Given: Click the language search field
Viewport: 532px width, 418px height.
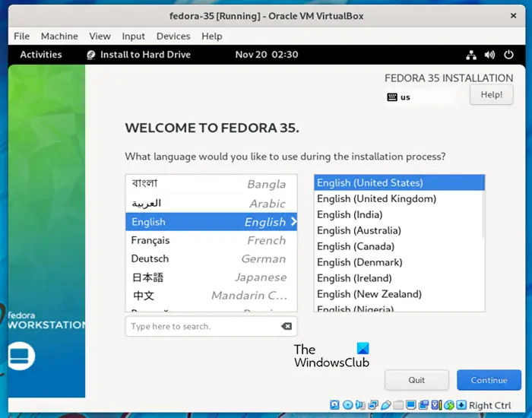Looking at the screenshot, I should tap(204, 326).
